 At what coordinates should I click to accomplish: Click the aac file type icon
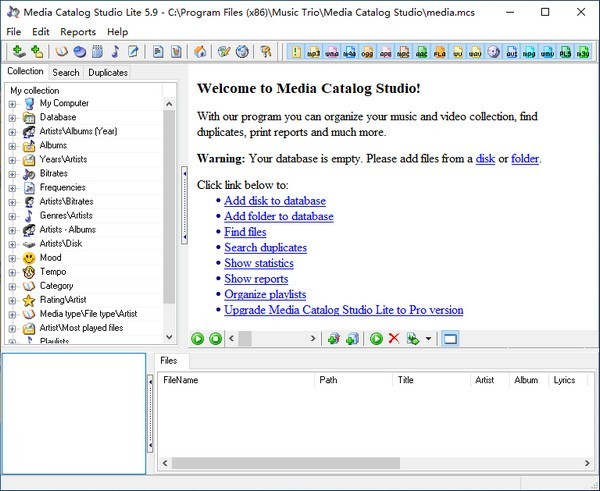[x=422, y=52]
